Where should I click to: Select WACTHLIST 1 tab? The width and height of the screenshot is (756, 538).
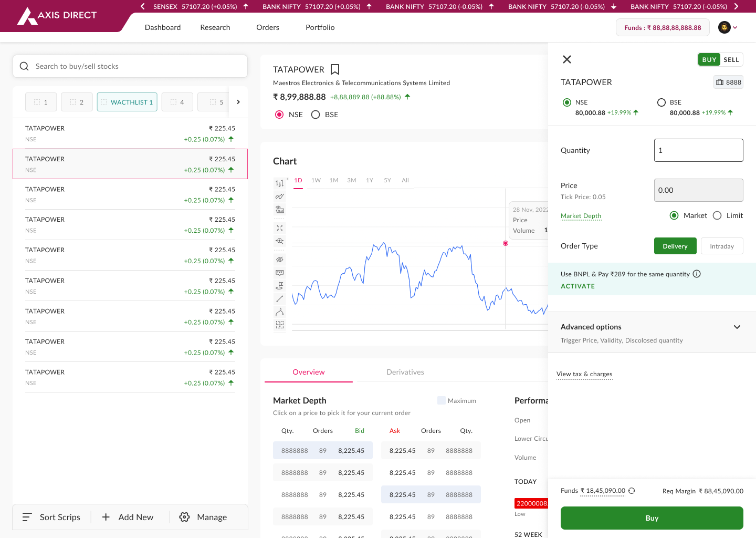tap(127, 102)
